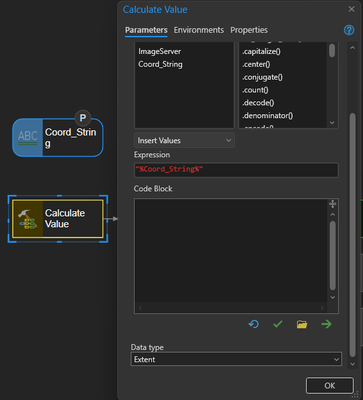Open the yellow folder import icon
This screenshot has height=400, width=363.
pyautogui.click(x=302, y=324)
